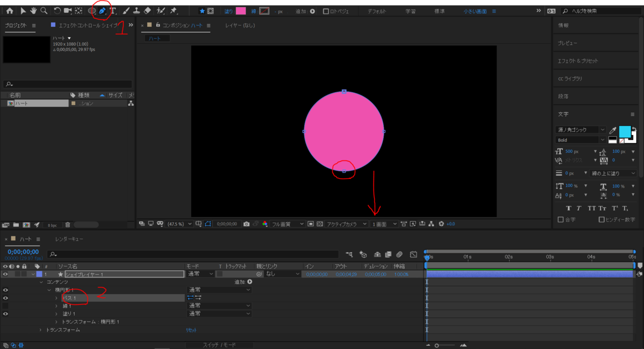Click the new folder icon in project panel
The height and width of the screenshot is (349, 644).
[x=16, y=225]
